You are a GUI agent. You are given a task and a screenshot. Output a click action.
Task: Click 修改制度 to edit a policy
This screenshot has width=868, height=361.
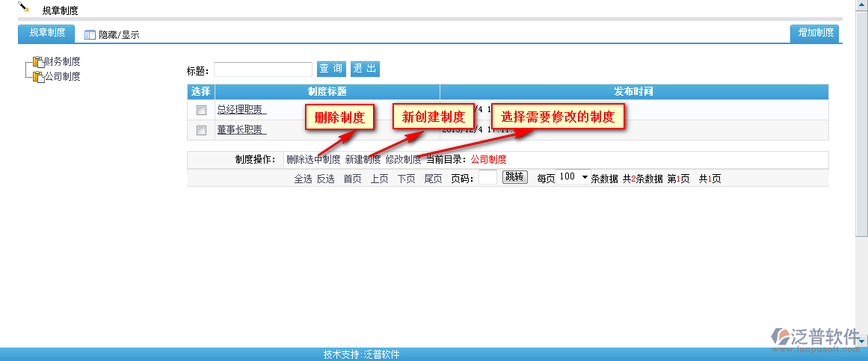click(x=404, y=159)
